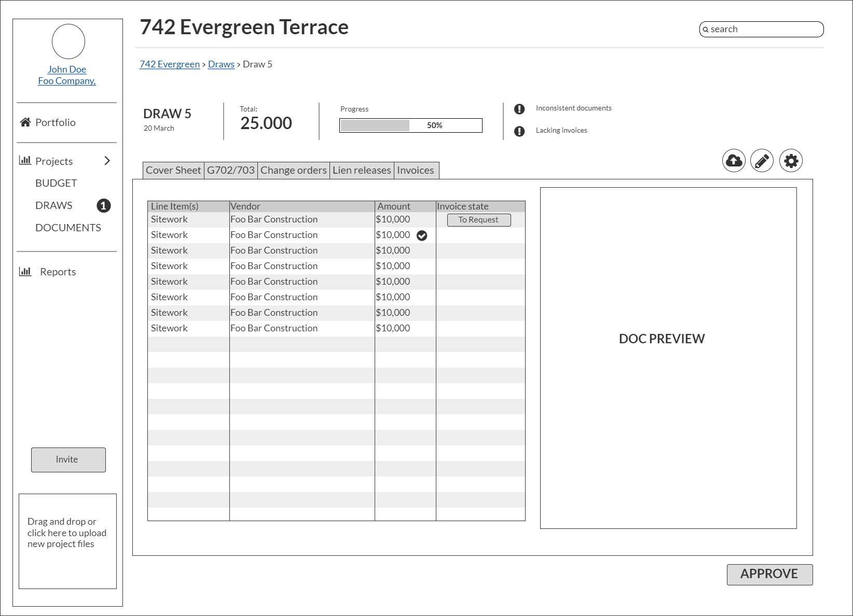Open BUDGET in the sidebar
Image resolution: width=853 pixels, height=616 pixels.
pyautogui.click(x=56, y=183)
